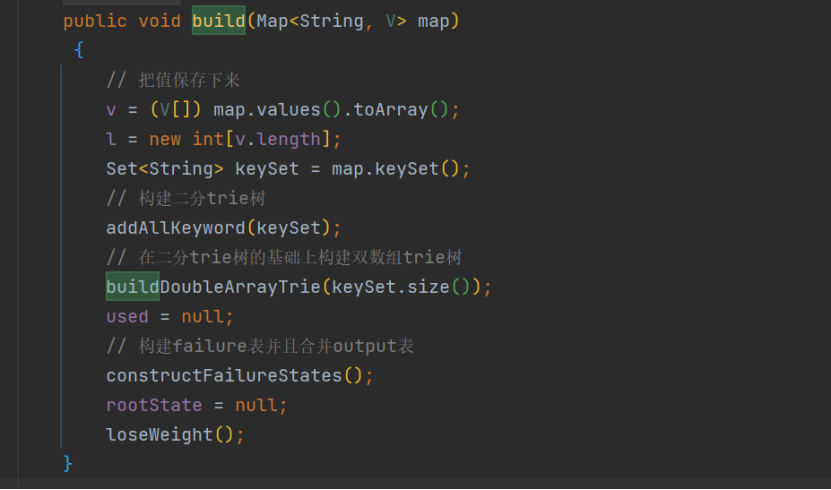Viewport: 831px width, 490px height.
Task: Click the 'public' keyword in method signature
Action: tap(95, 21)
